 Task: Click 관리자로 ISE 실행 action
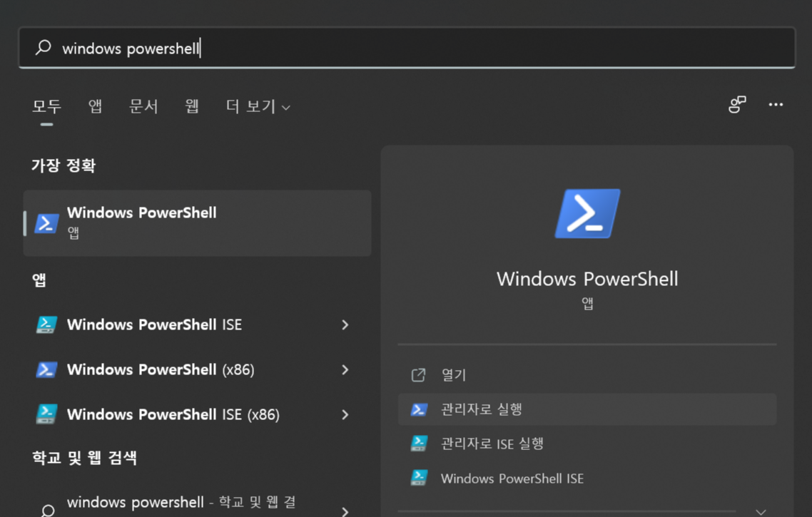click(x=587, y=444)
